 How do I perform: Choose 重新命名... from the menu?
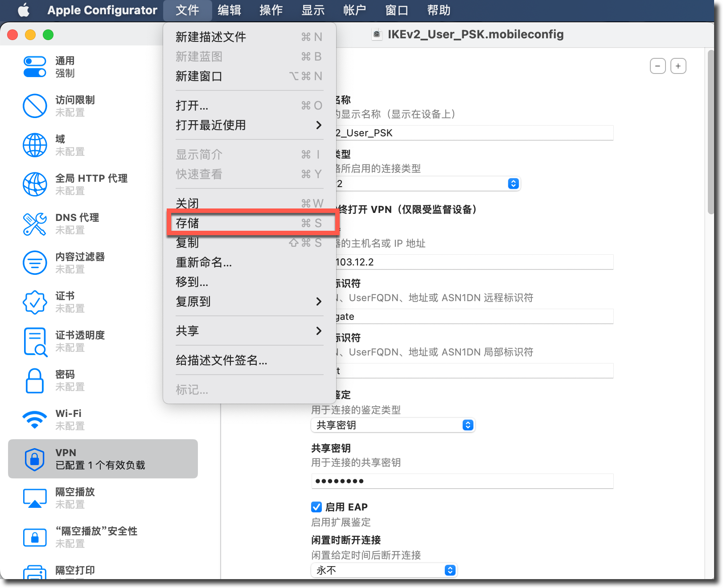[x=249, y=262]
